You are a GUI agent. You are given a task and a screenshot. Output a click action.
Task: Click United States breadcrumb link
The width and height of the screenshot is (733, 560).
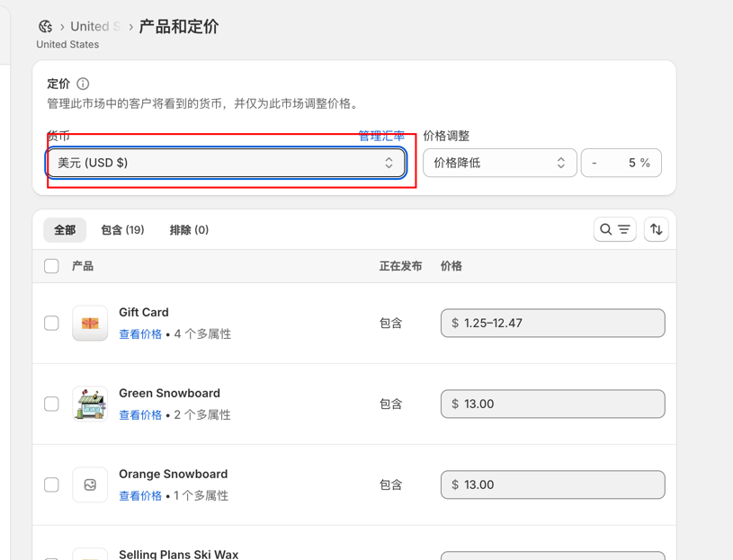(95, 27)
